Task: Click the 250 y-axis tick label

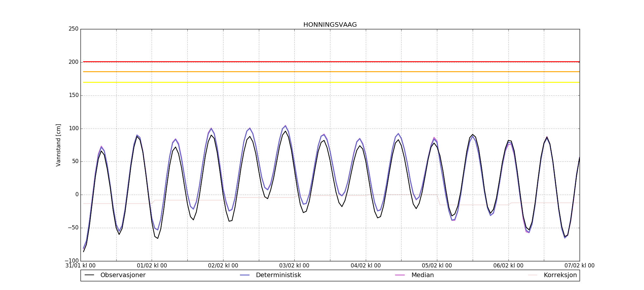Action: pos(73,29)
